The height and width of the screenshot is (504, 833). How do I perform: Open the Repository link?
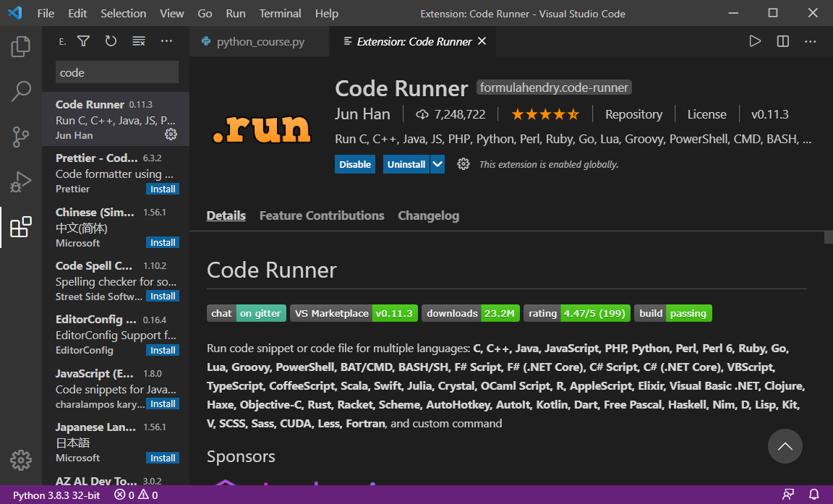pyautogui.click(x=633, y=114)
